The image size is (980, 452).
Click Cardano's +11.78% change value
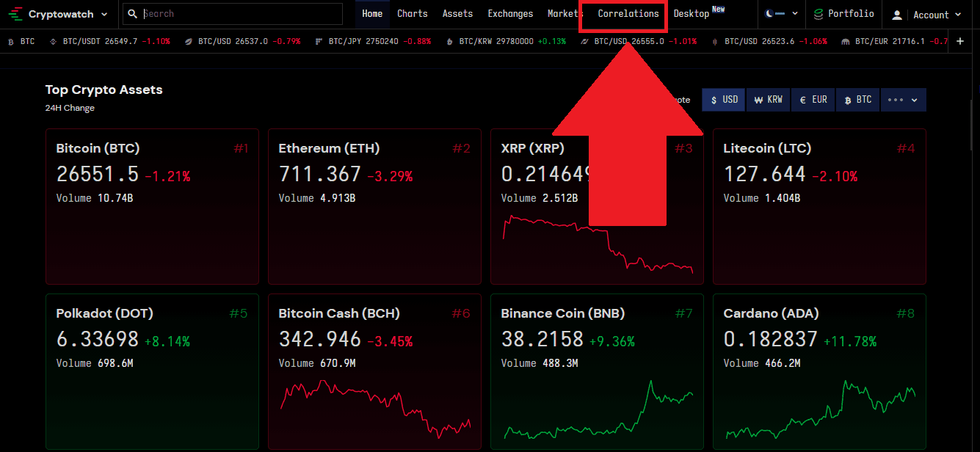[849, 341]
